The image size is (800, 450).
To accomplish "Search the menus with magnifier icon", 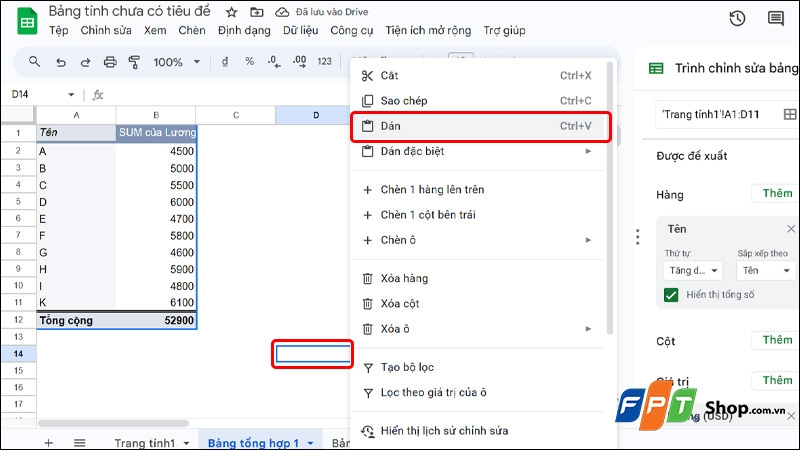I will (x=34, y=62).
